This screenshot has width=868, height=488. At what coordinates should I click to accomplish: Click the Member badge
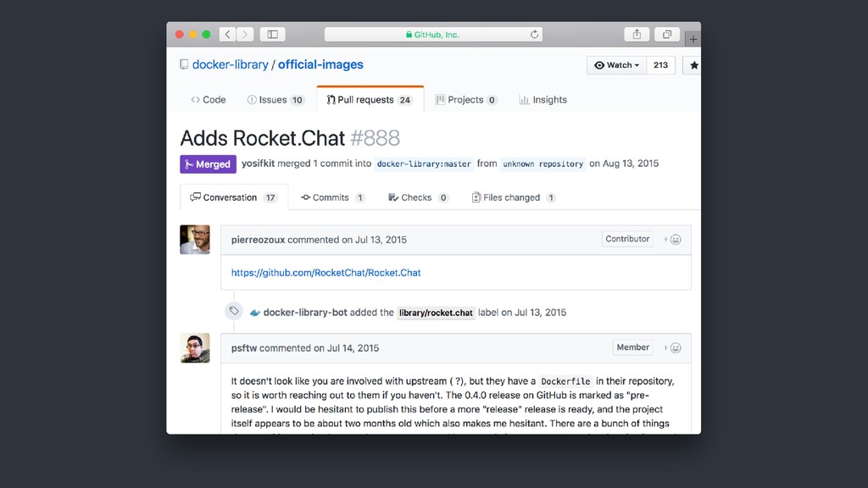click(632, 347)
